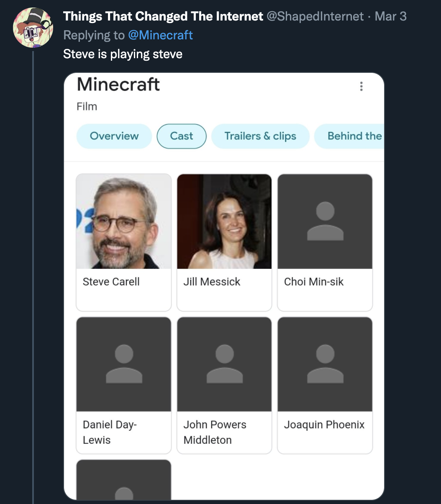Image resolution: width=441 pixels, height=504 pixels.
Task: Click Daniel Day-Lewis placeholder avatar icon
Action: pyautogui.click(x=124, y=364)
